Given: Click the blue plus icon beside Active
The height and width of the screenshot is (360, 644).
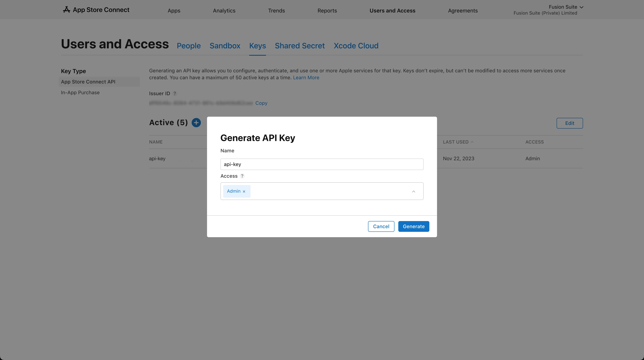Looking at the screenshot, I should pyautogui.click(x=196, y=123).
